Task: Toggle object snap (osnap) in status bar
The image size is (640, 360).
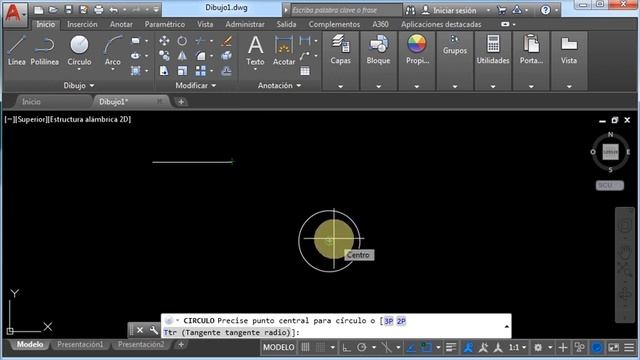Action: click(427, 347)
